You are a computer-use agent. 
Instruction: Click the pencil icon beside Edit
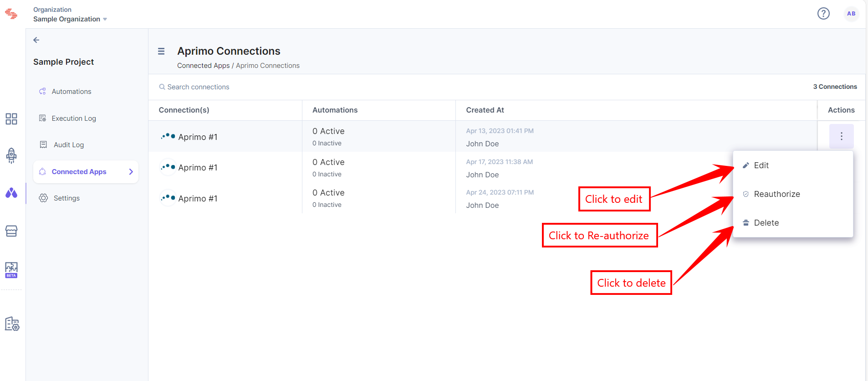pos(745,165)
